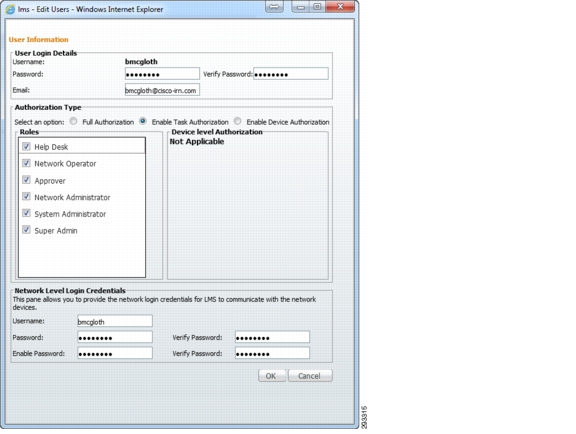576x434 pixels.
Task: Maximize the Edit Users window
Action: 317,7
